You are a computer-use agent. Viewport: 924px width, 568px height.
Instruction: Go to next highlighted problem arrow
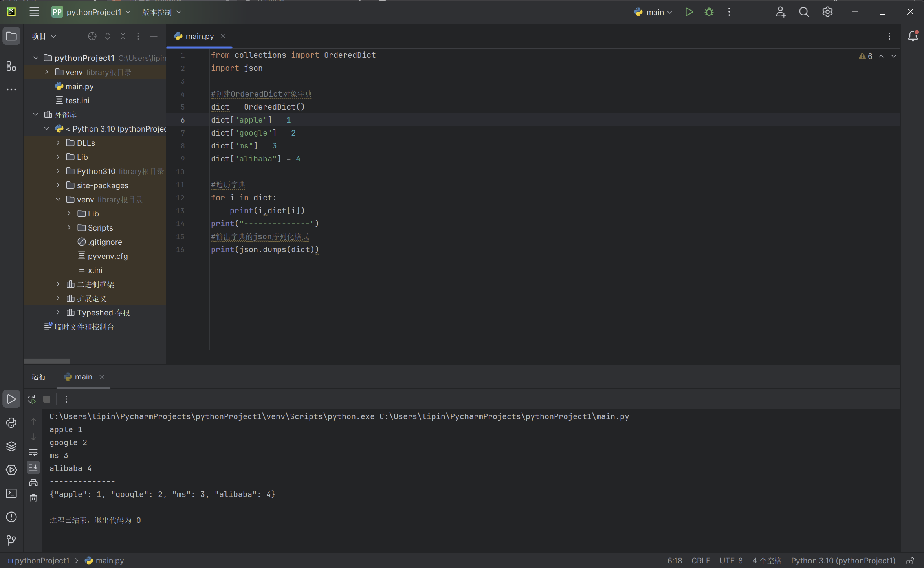894,56
